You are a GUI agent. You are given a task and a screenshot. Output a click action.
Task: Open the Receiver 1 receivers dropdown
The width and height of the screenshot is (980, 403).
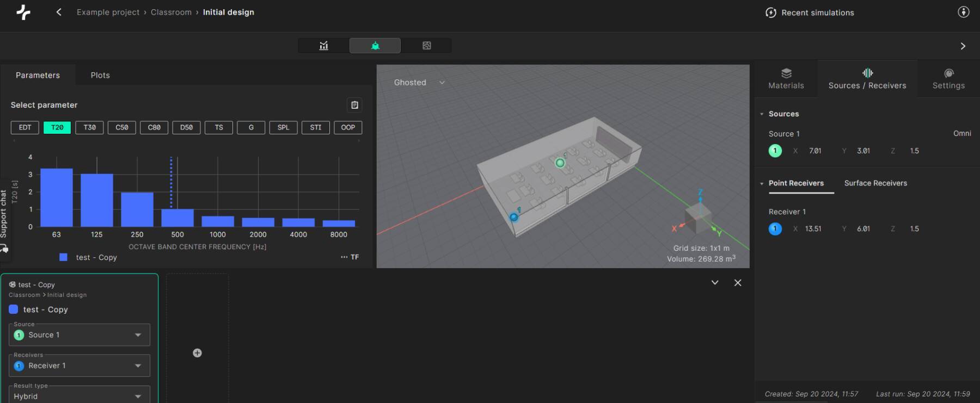pos(79,366)
